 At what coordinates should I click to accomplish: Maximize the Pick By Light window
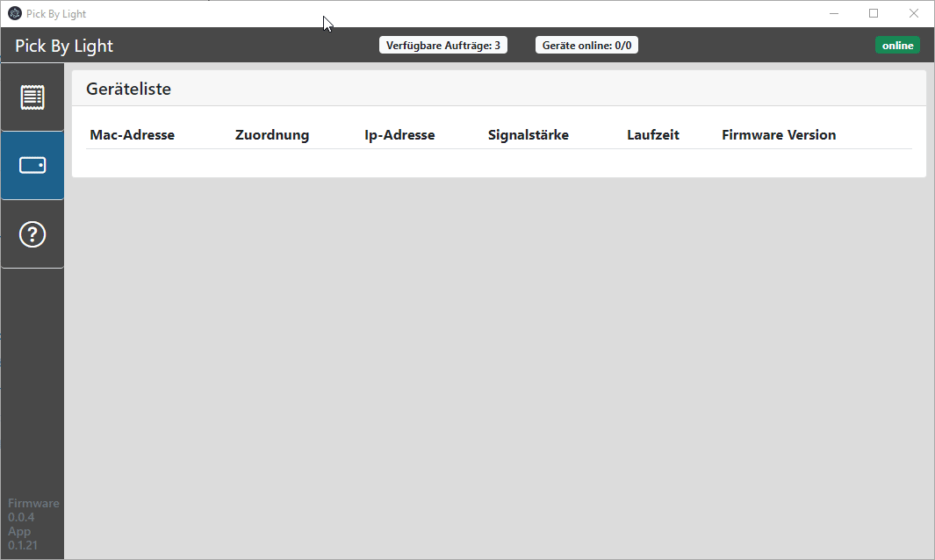tap(874, 14)
